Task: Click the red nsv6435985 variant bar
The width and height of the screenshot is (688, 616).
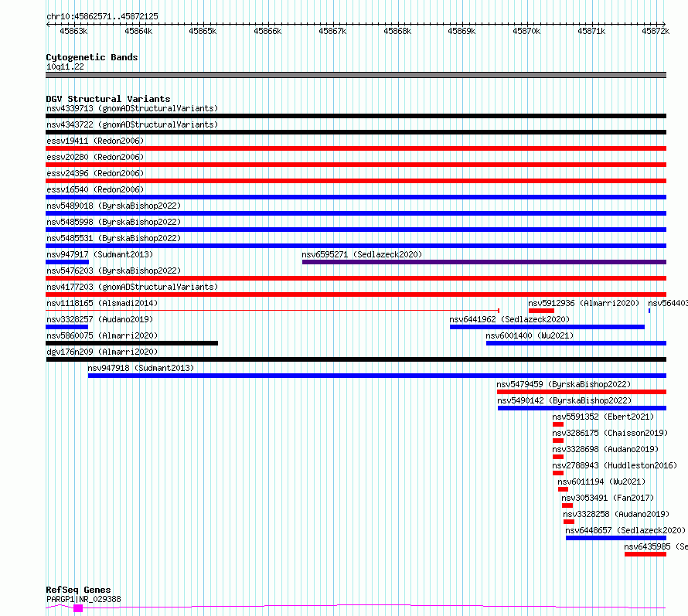Action: coord(645,554)
